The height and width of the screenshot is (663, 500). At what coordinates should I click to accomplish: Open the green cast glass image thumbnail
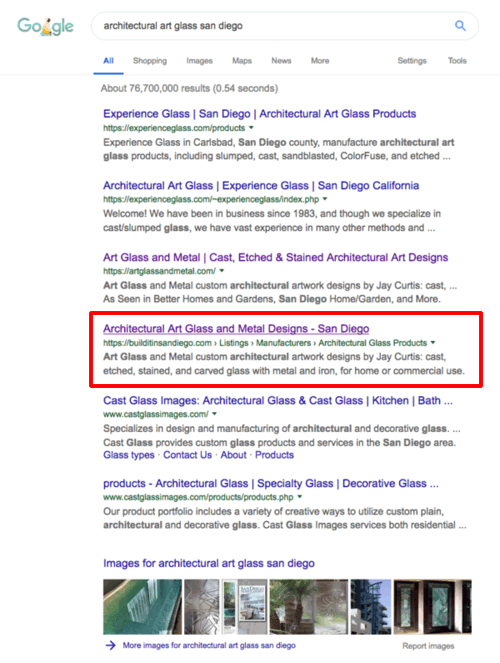pyautogui.click(x=142, y=607)
